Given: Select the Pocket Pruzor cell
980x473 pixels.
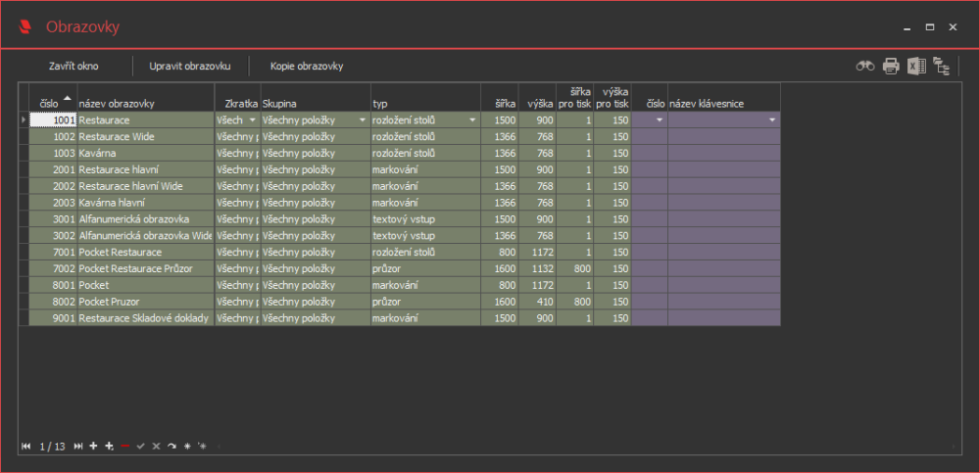Looking at the screenshot, I should click(146, 302).
